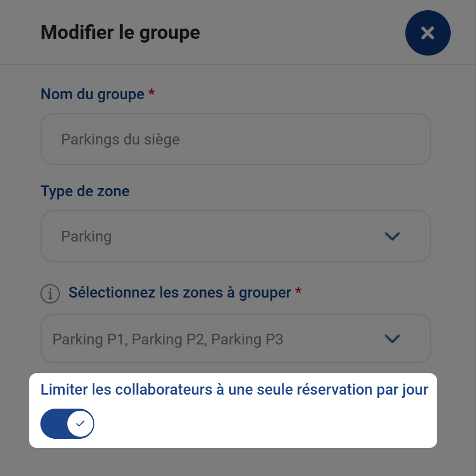Click the Type de zone label
Viewport: 476px width, 476px height.
coord(85,191)
